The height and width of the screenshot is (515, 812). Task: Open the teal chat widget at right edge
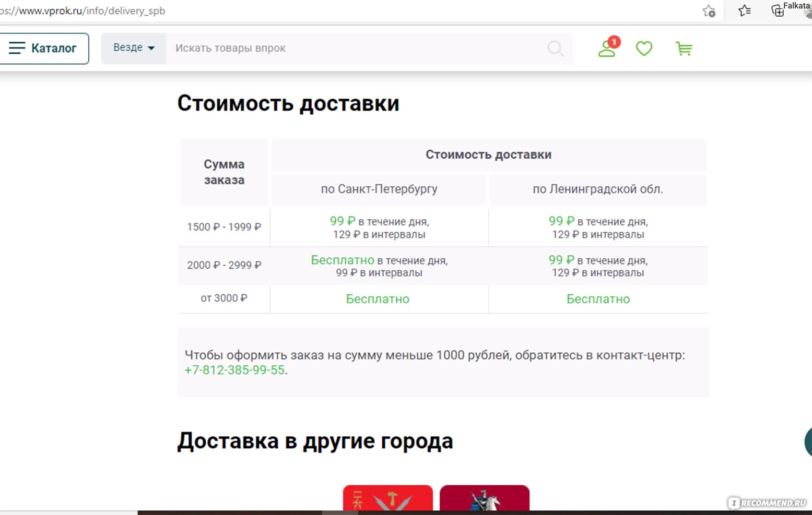[x=808, y=441]
